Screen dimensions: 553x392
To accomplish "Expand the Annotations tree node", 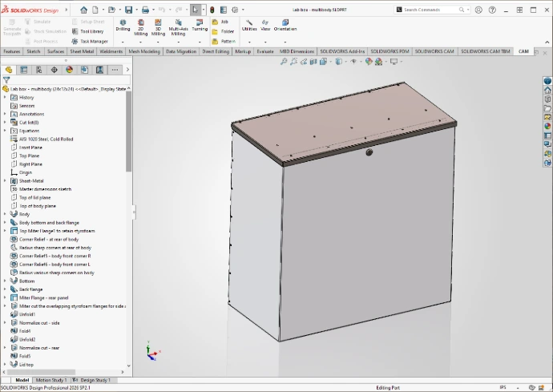I will (x=5, y=114).
